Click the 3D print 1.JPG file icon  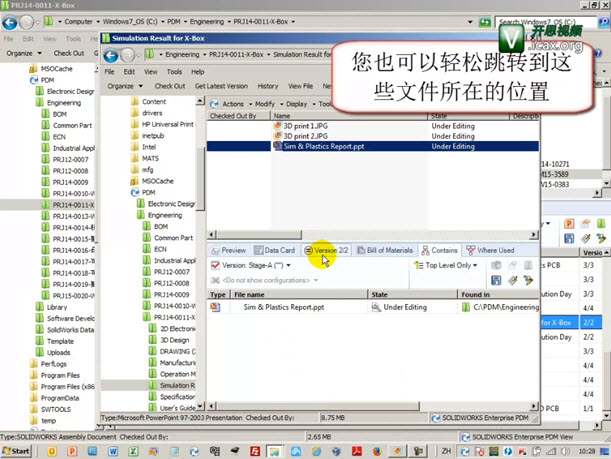(277, 126)
